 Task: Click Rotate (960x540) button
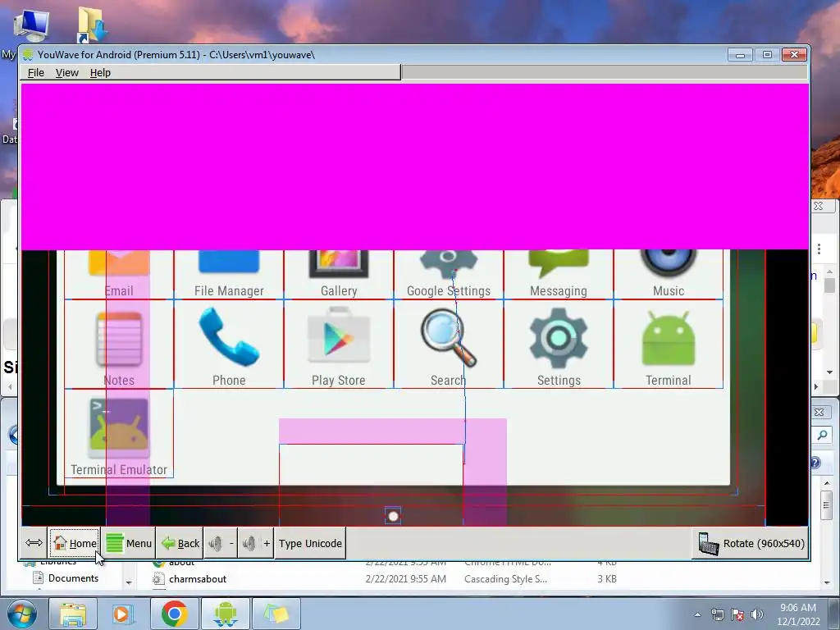point(751,543)
